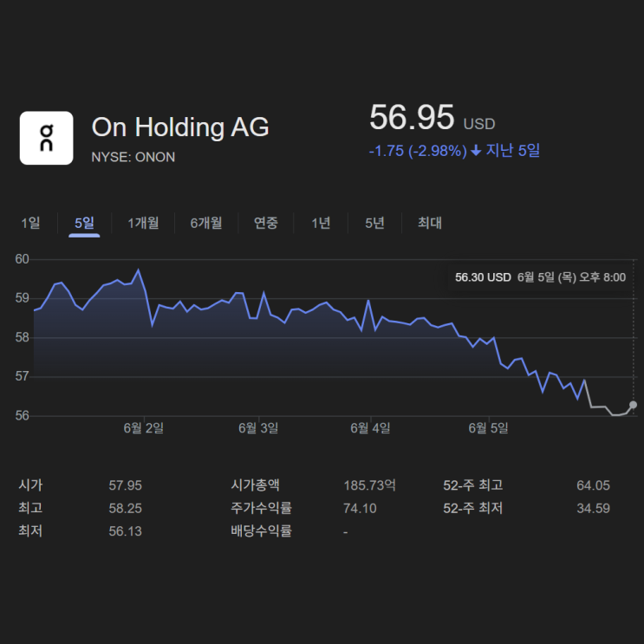This screenshot has width=644, height=644.
Task: Click the 58.25 high price value
Action: coord(126,509)
